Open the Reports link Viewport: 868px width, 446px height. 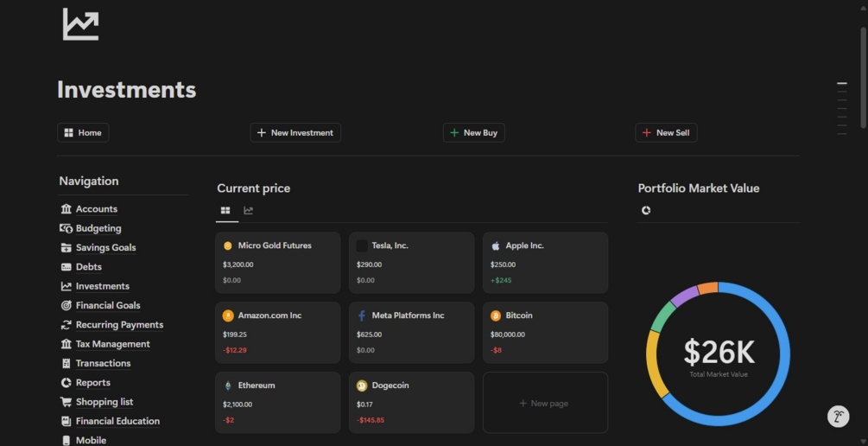coord(93,383)
